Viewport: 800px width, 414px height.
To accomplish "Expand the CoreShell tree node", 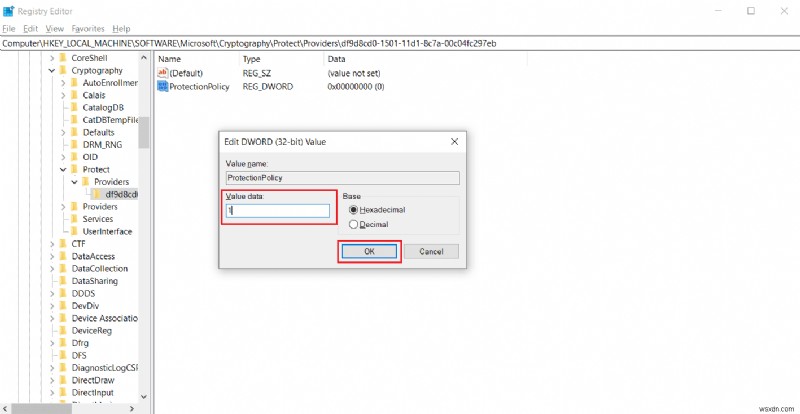I will pyautogui.click(x=52, y=58).
